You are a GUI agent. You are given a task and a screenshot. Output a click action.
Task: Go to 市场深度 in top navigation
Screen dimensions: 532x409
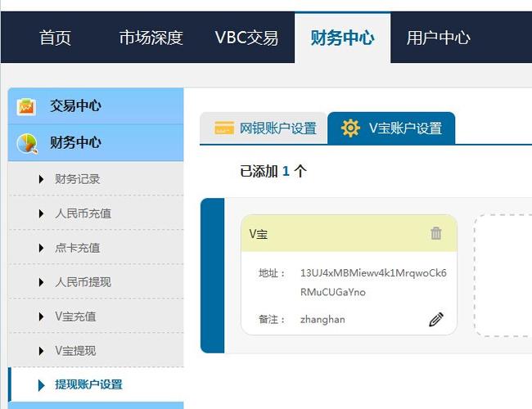[151, 38]
